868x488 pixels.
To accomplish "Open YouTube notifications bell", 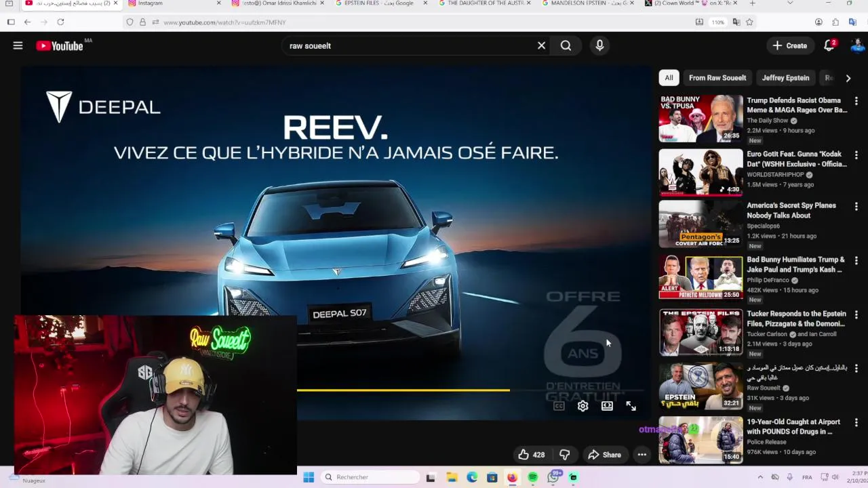I will click(x=829, y=45).
